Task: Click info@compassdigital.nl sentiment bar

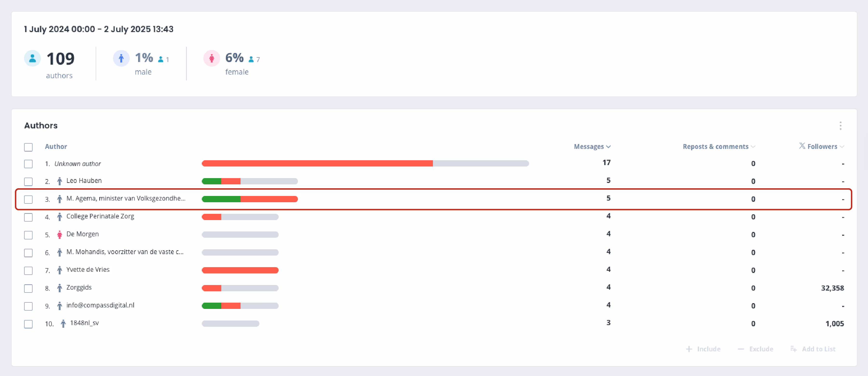Action: point(240,306)
